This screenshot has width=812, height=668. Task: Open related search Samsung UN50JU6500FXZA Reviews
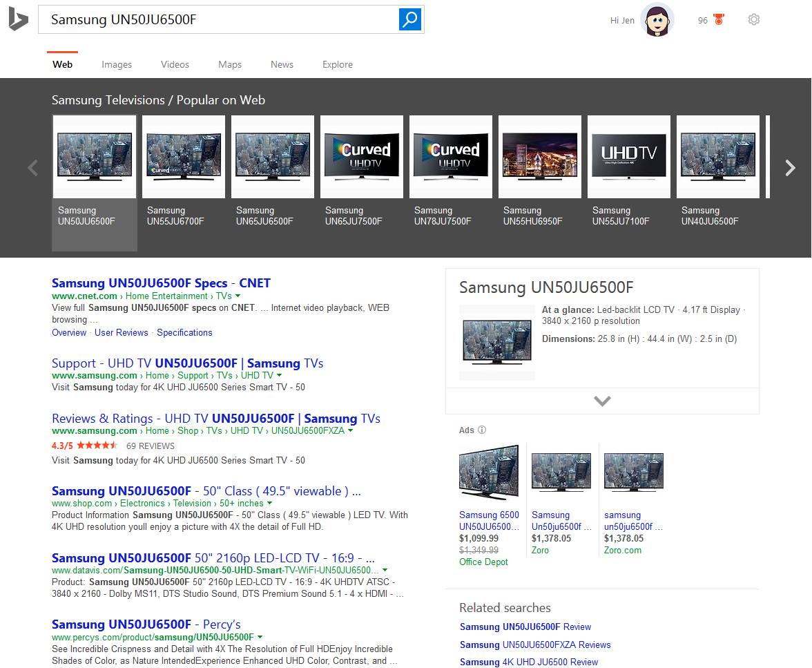535,645
